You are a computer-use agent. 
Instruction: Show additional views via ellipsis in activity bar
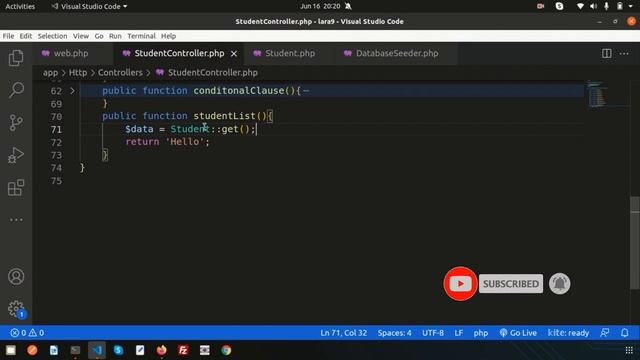(16, 220)
